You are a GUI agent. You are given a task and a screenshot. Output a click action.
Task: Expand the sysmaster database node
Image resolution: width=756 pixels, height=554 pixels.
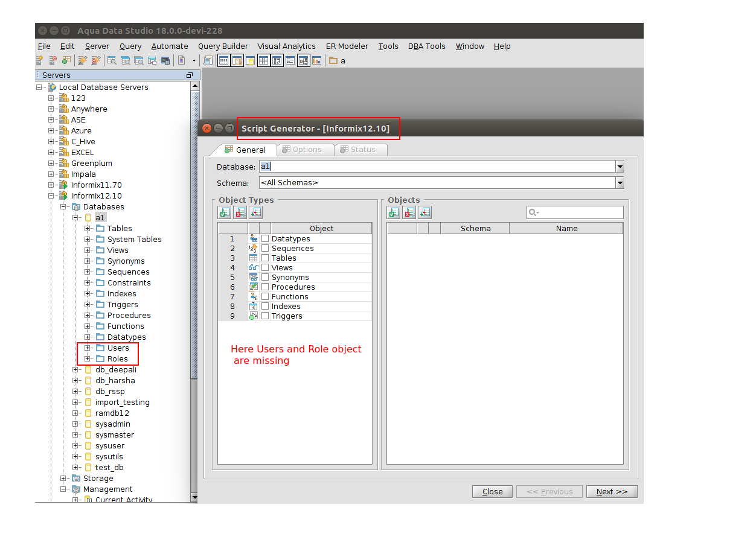click(75, 435)
